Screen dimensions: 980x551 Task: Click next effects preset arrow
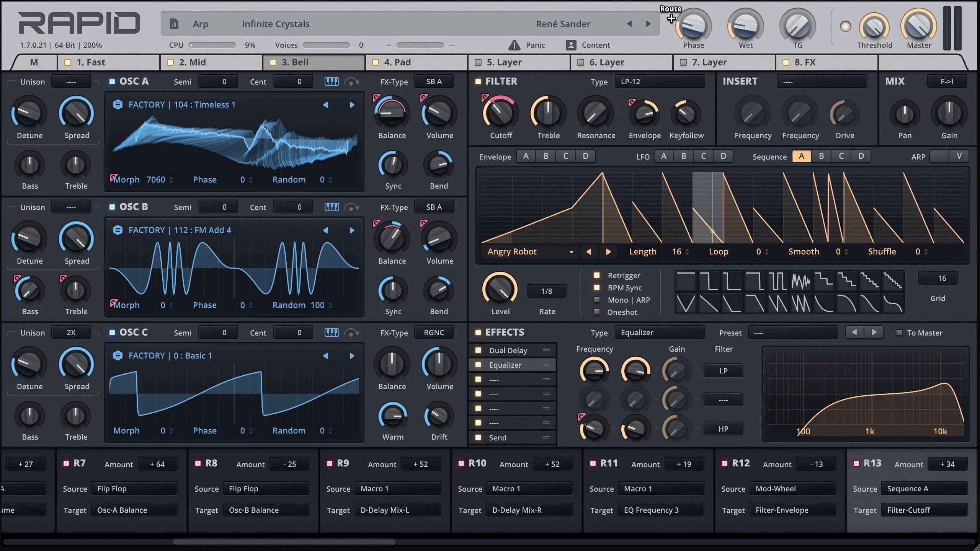click(874, 332)
